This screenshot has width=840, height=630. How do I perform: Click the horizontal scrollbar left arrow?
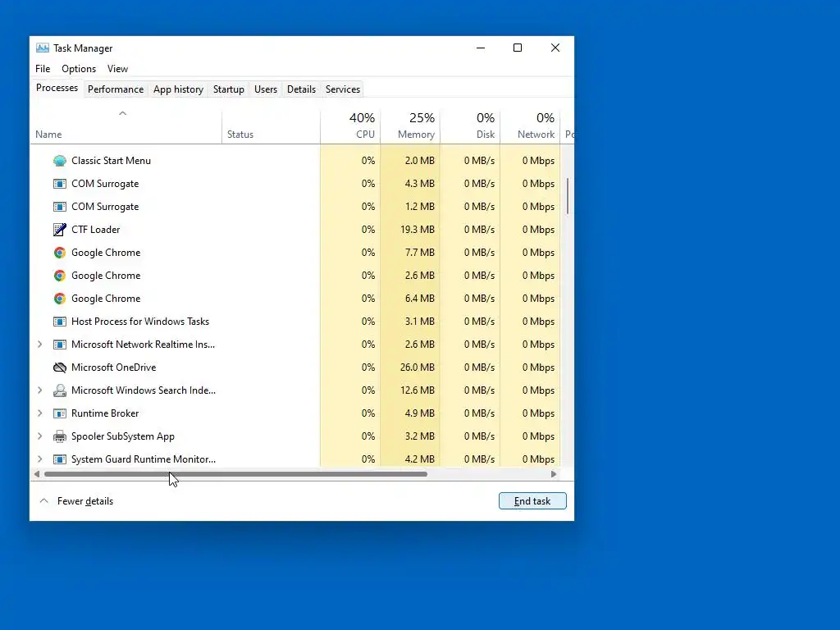point(36,474)
